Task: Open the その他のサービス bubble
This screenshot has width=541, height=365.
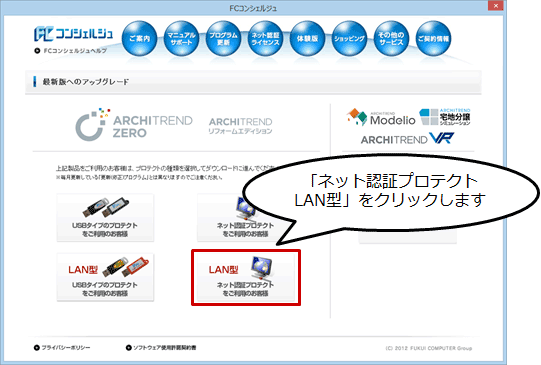Action: (391, 39)
